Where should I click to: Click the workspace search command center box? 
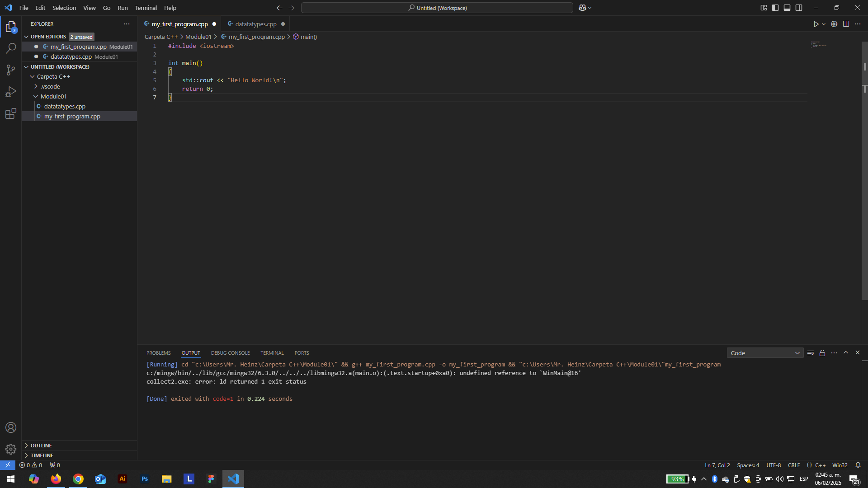(x=437, y=8)
